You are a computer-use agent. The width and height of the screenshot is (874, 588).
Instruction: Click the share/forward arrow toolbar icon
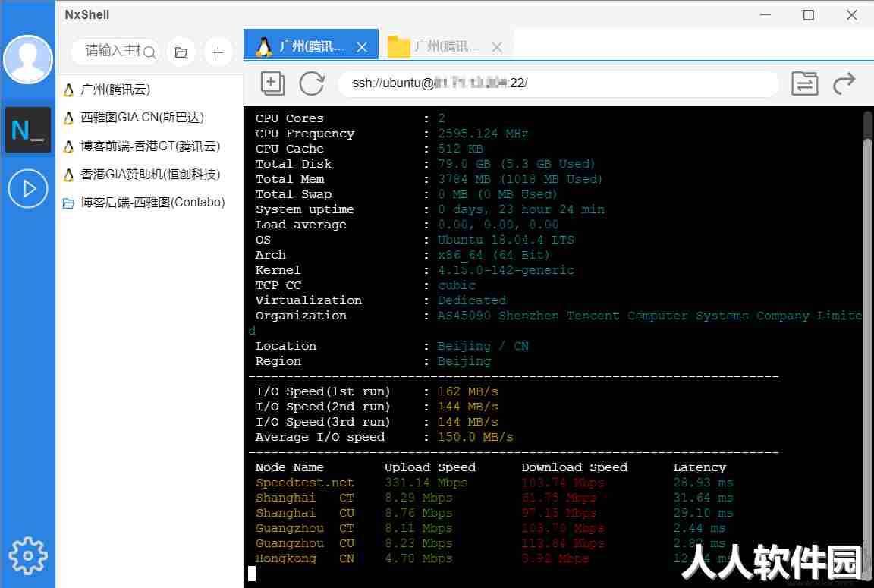(x=844, y=83)
